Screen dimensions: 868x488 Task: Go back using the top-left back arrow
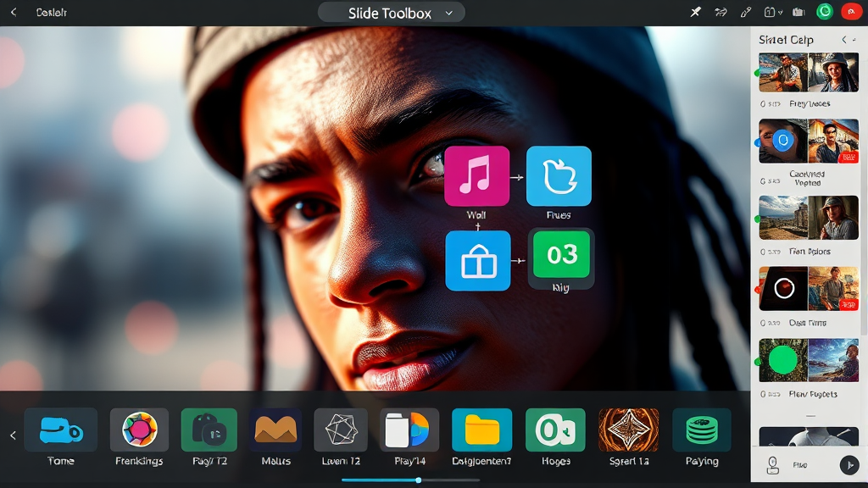(x=13, y=13)
